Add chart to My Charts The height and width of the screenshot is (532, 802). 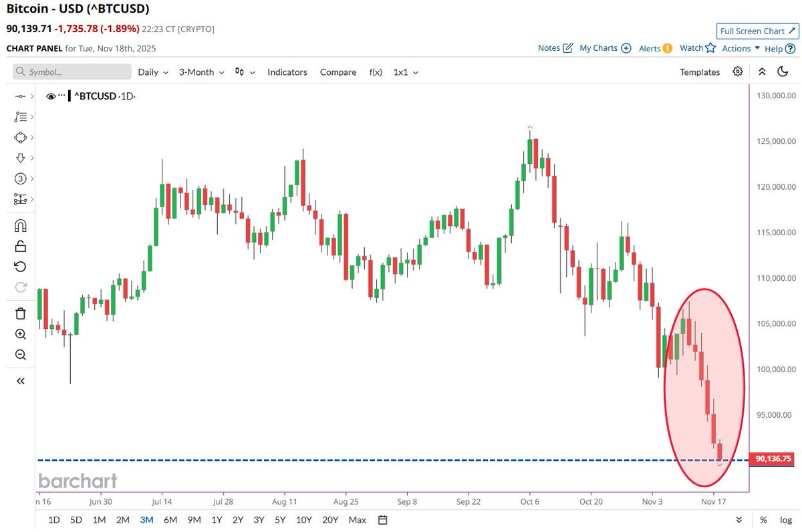point(606,48)
